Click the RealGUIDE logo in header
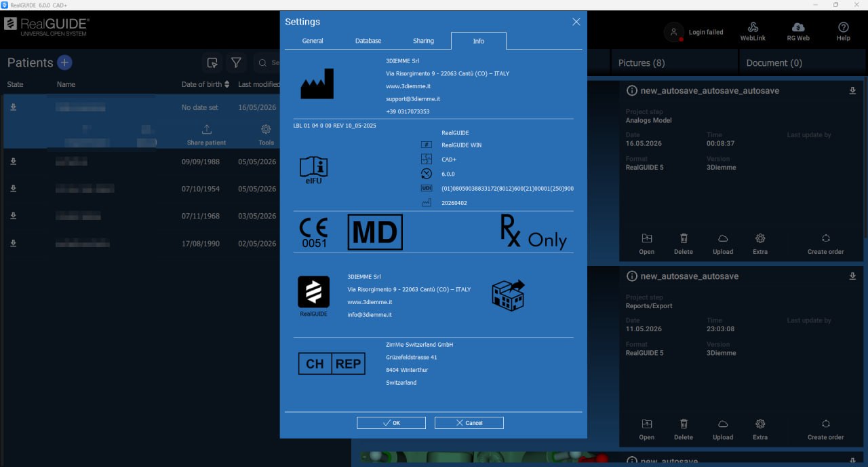868x467 pixels. tap(46, 26)
